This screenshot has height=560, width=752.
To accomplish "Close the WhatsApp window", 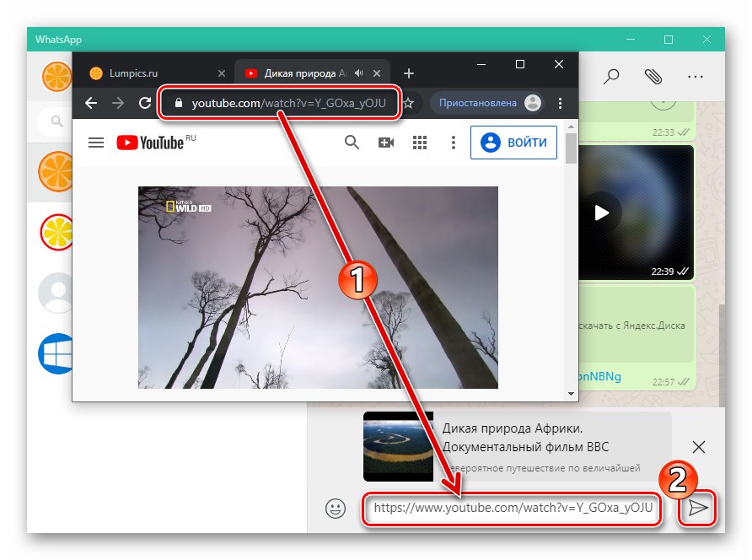I will (x=707, y=40).
